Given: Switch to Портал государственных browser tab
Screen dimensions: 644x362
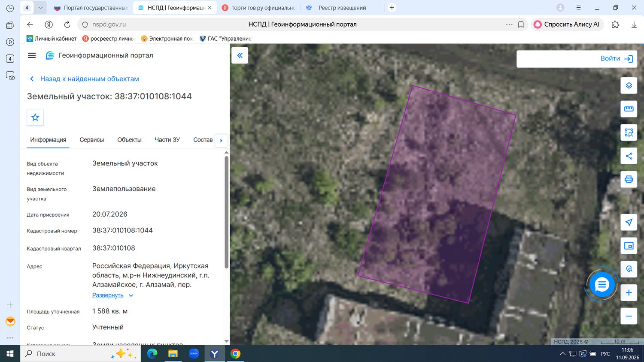Looking at the screenshot, I should pyautogui.click(x=91, y=8).
